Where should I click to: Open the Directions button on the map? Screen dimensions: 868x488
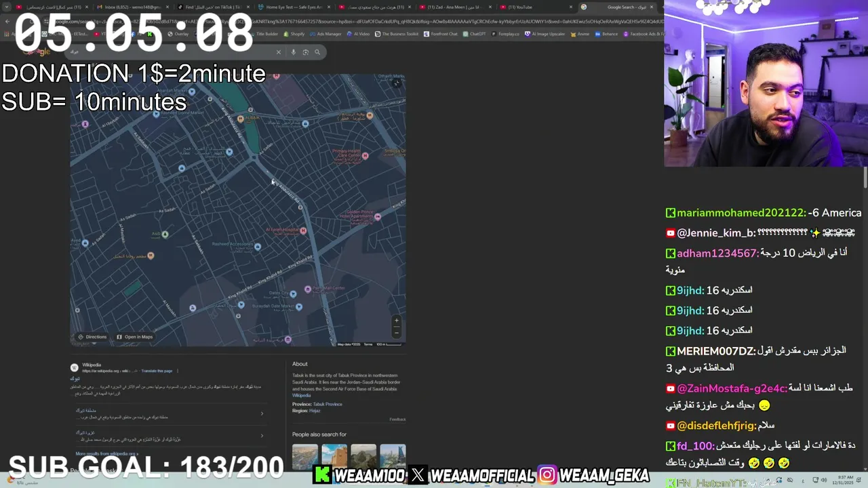(x=92, y=337)
